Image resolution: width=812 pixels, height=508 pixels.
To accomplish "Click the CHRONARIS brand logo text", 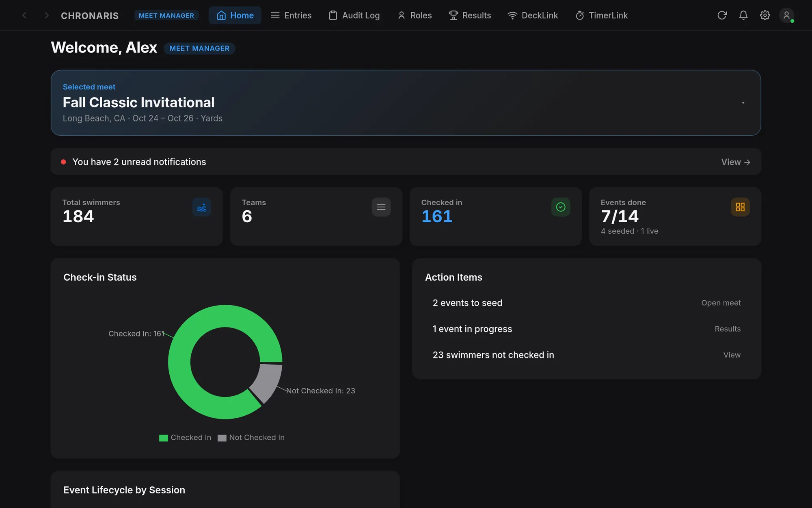I will coord(90,16).
